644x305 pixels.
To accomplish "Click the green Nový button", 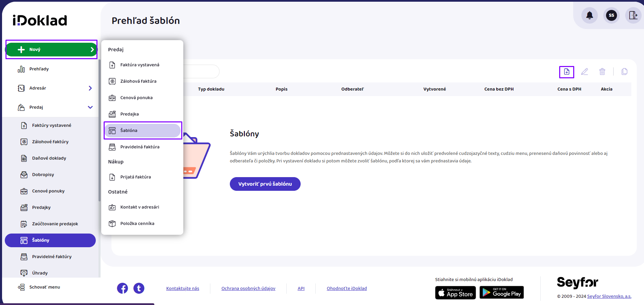I will [51, 50].
